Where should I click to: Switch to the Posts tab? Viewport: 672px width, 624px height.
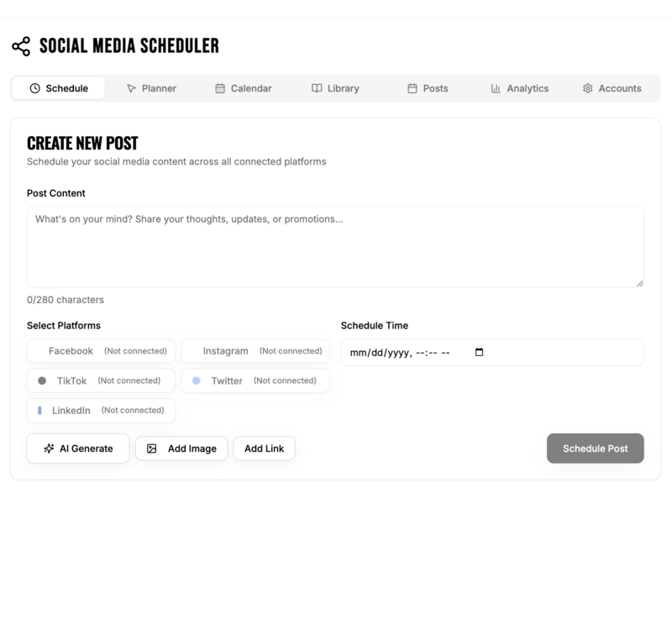428,88
